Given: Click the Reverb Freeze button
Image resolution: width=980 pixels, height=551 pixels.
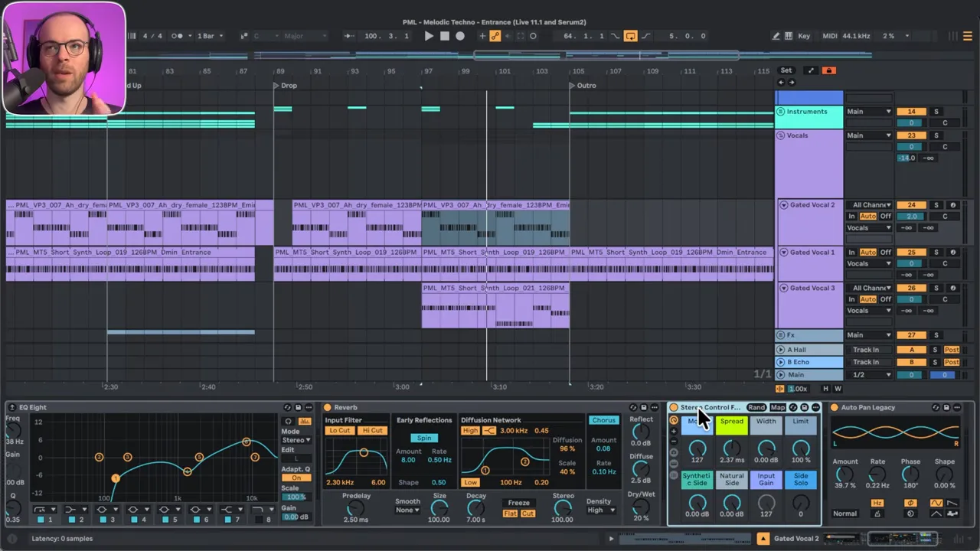Looking at the screenshot, I should point(519,503).
